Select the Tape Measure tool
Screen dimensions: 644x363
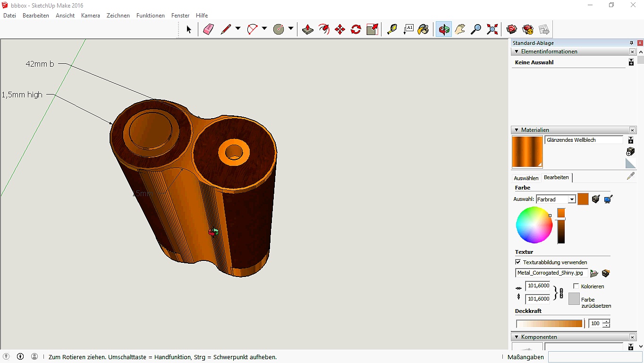click(x=392, y=29)
